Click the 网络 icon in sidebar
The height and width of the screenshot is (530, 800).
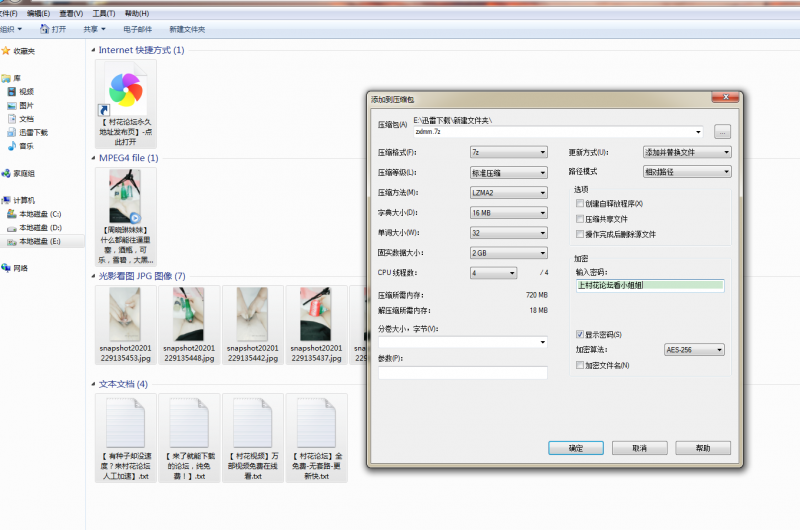[21, 268]
